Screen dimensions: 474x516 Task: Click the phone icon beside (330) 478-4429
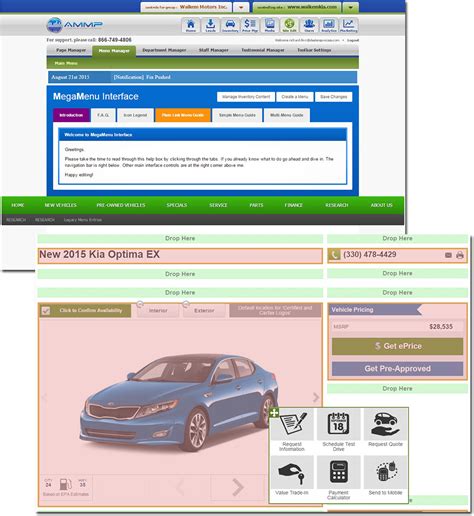click(x=334, y=255)
